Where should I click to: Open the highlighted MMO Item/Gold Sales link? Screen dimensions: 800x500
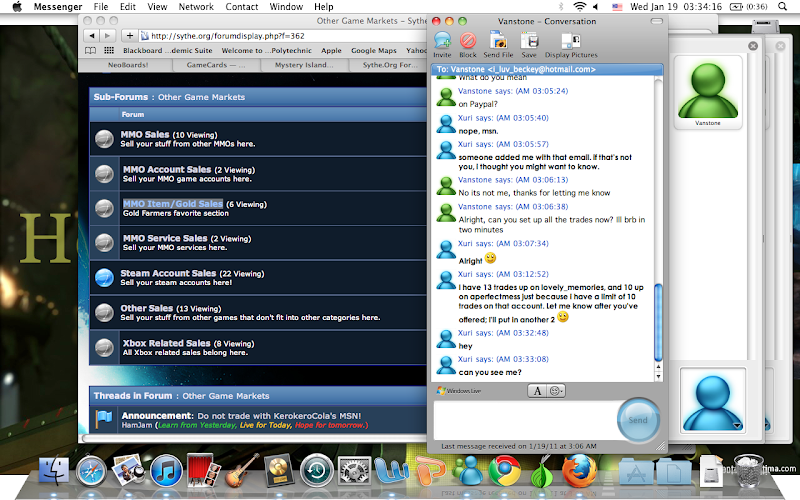coord(173,204)
